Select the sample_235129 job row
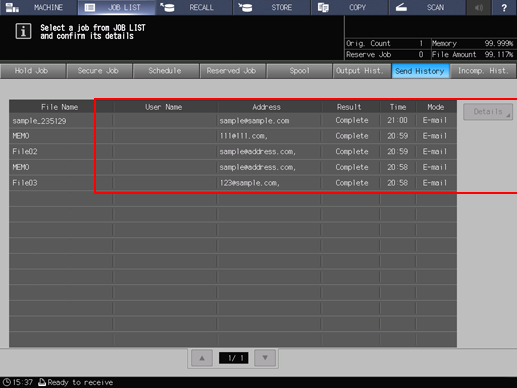 tap(233, 120)
